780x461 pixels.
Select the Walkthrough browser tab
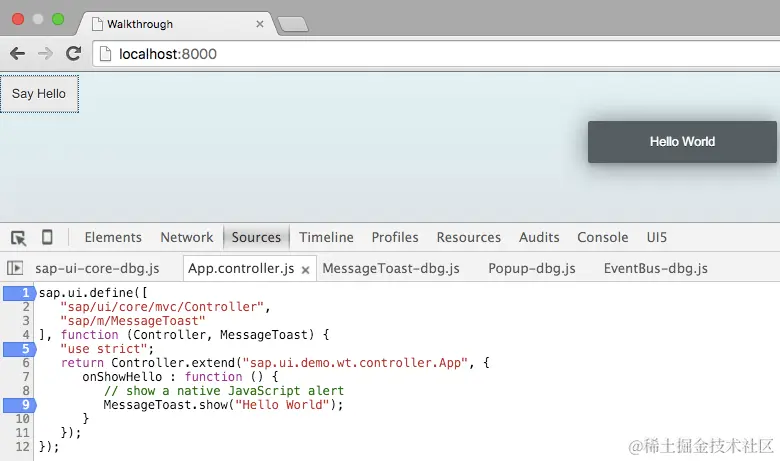click(177, 24)
